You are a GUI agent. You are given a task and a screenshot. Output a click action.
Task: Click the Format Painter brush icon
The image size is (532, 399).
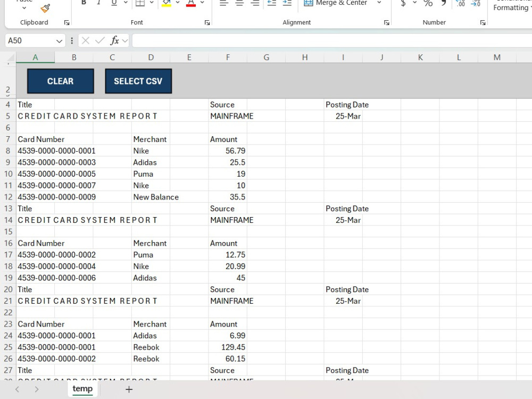(45, 8)
